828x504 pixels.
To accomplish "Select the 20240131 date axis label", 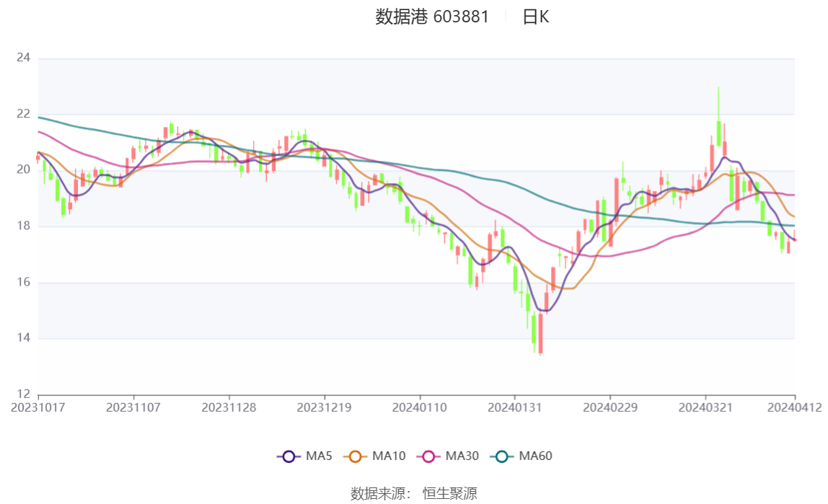I will coord(515,407).
